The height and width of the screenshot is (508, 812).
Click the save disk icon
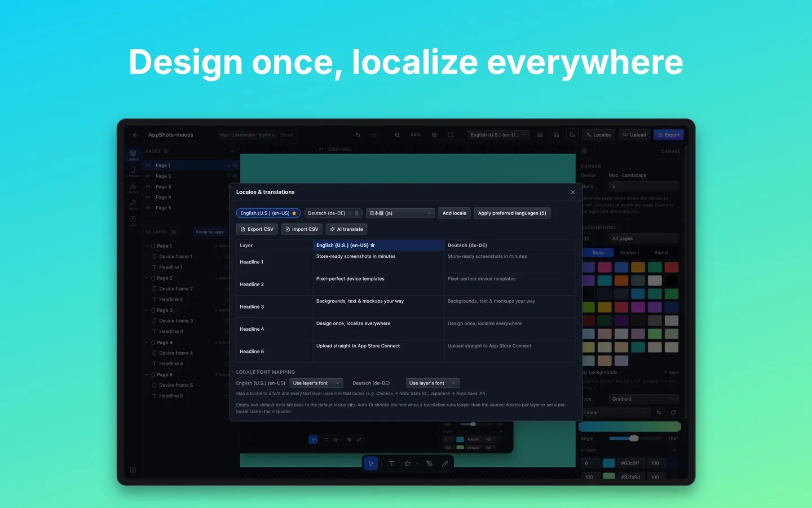(x=556, y=135)
